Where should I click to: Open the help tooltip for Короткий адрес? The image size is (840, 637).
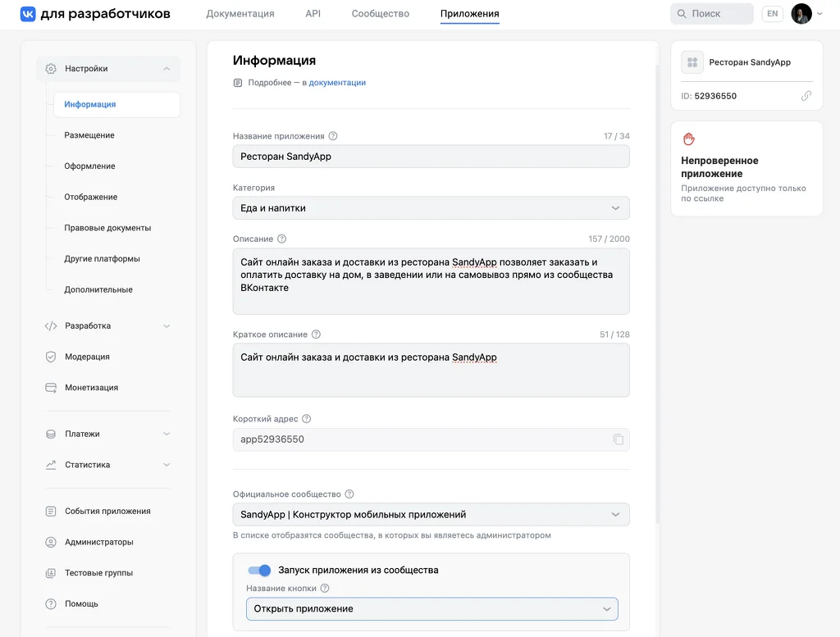click(x=307, y=419)
